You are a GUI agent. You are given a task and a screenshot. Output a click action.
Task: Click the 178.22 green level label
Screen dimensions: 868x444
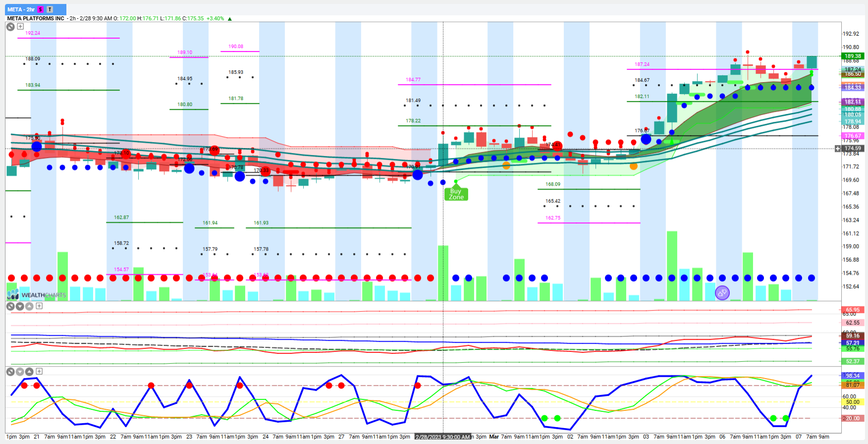tap(413, 121)
